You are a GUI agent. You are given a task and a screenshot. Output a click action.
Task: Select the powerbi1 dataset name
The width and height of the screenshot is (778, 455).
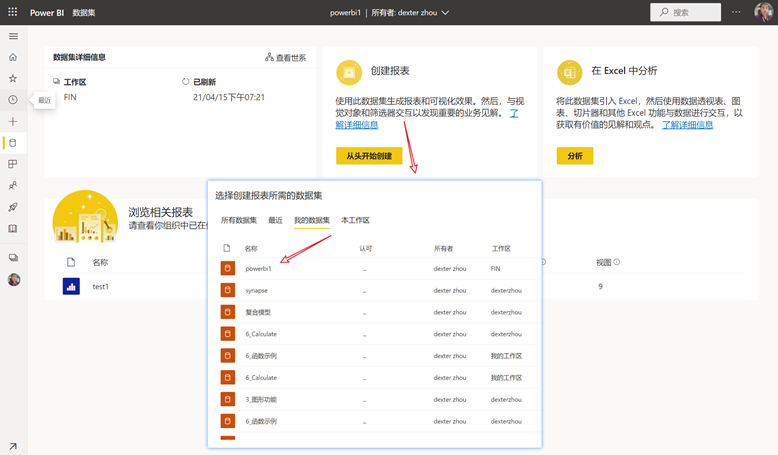259,268
